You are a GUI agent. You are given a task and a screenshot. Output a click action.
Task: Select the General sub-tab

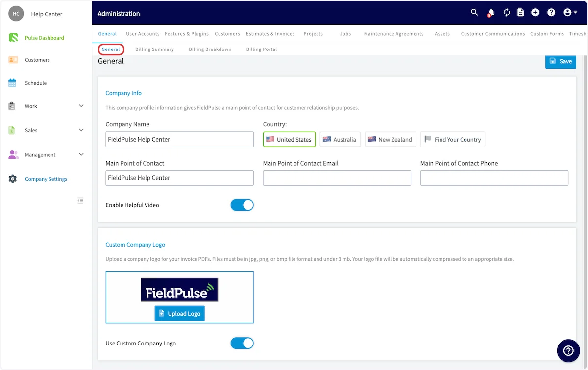point(111,49)
